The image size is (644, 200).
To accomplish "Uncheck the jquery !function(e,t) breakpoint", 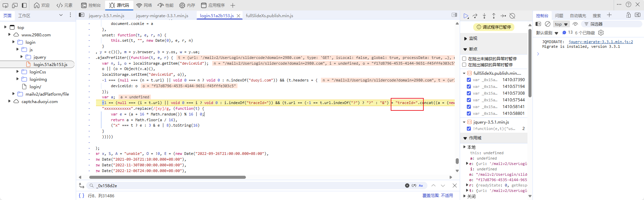I will point(469,129).
